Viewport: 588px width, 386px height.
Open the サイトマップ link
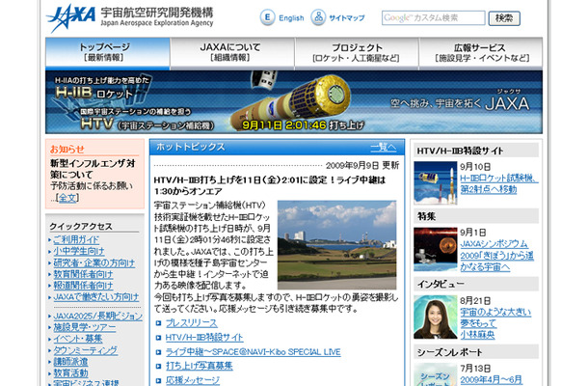pos(346,17)
